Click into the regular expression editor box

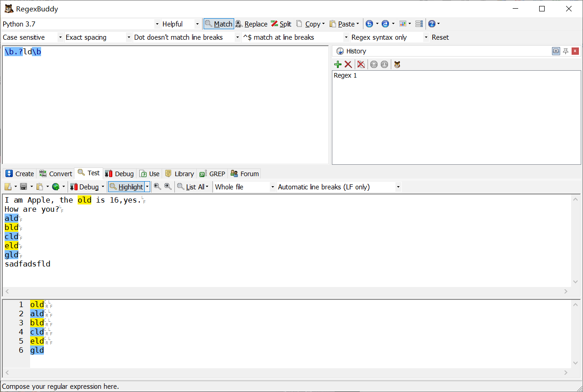(165, 105)
